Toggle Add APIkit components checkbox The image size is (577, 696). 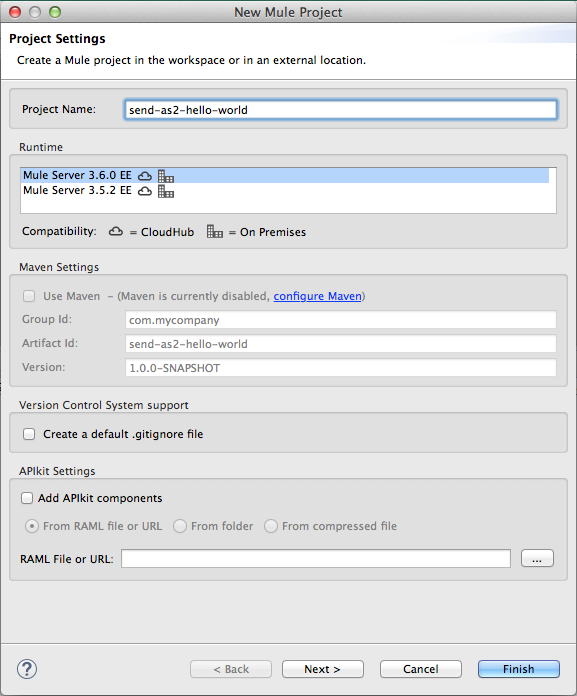click(27, 498)
